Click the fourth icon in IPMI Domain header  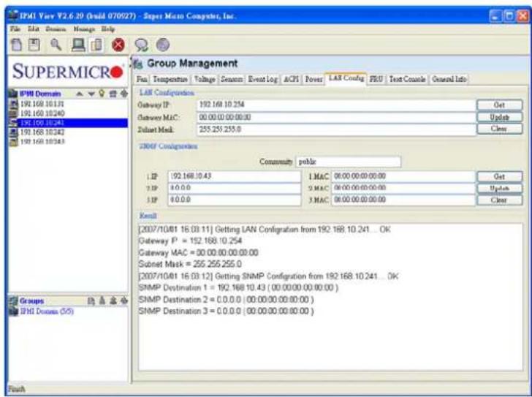[x=113, y=94]
